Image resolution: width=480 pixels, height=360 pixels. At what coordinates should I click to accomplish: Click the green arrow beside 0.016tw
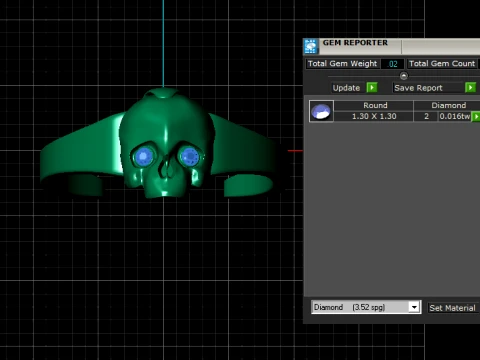[476, 116]
